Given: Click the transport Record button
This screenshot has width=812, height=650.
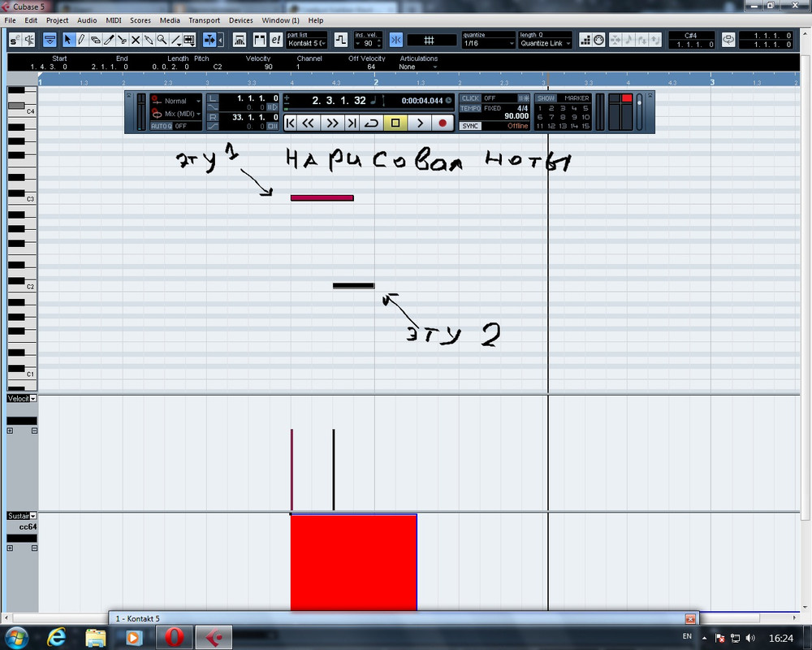Looking at the screenshot, I should tap(443, 123).
